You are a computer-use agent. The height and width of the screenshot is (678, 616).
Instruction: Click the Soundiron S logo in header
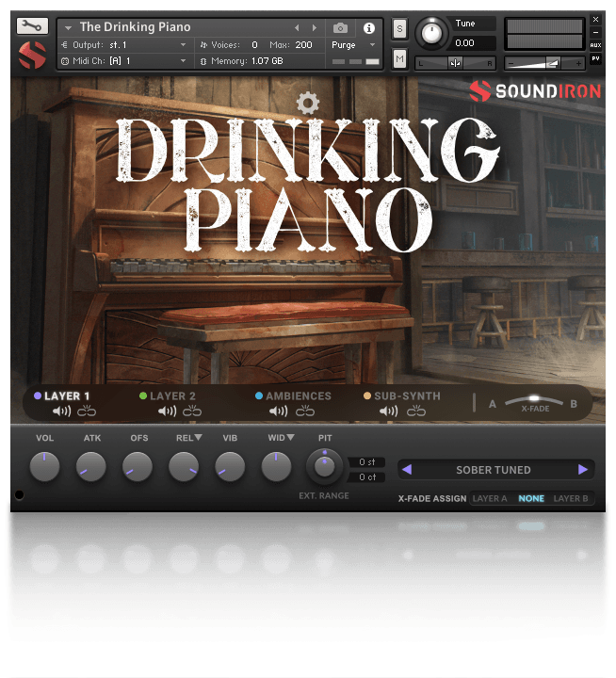click(32, 55)
